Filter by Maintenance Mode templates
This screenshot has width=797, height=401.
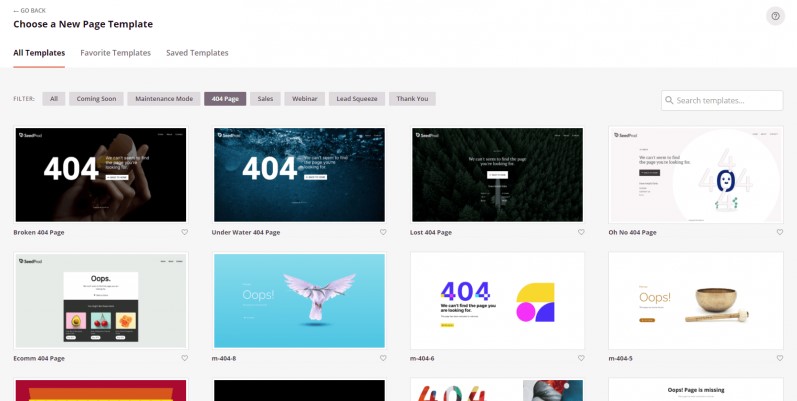pyautogui.click(x=164, y=99)
